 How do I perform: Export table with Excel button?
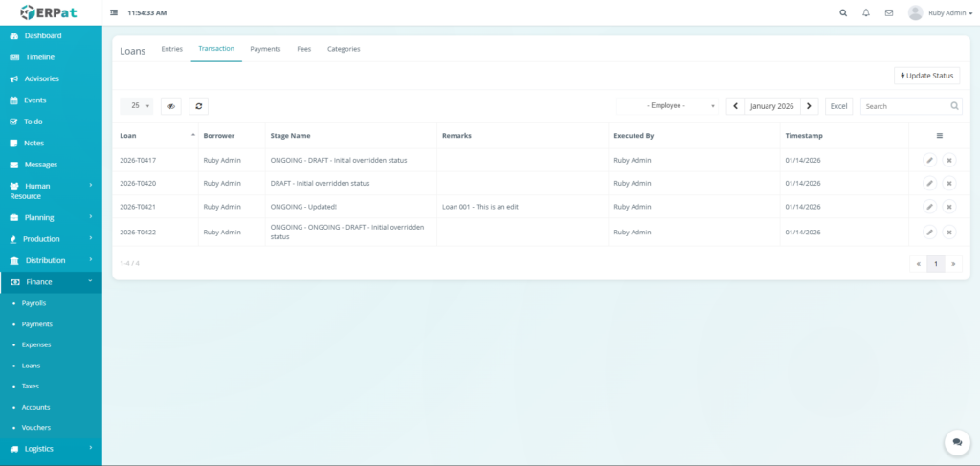[x=838, y=106]
